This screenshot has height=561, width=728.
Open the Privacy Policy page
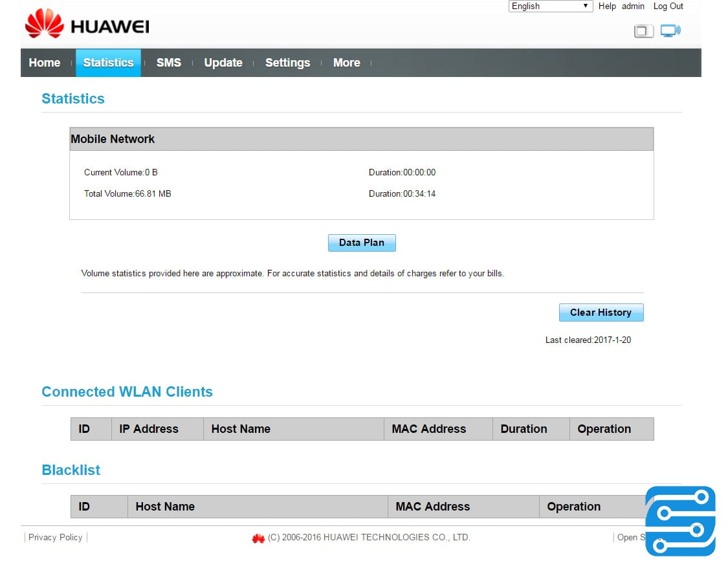pyautogui.click(x=55, y=537)
